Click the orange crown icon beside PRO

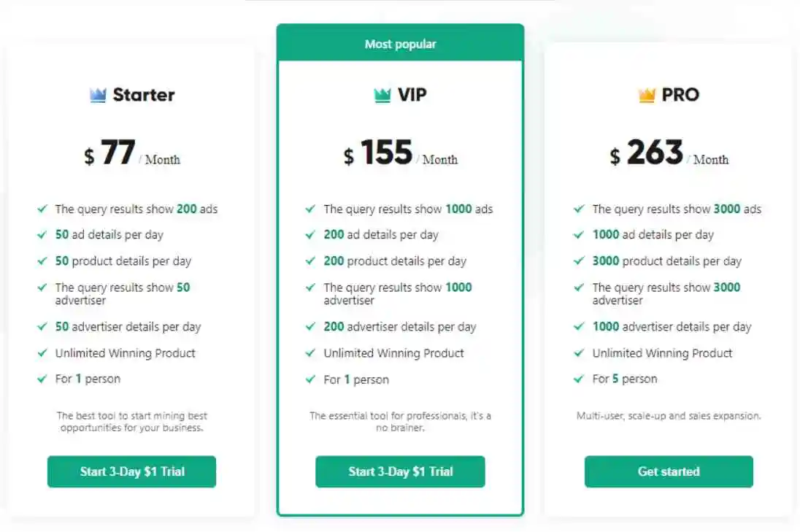[647, 95]
